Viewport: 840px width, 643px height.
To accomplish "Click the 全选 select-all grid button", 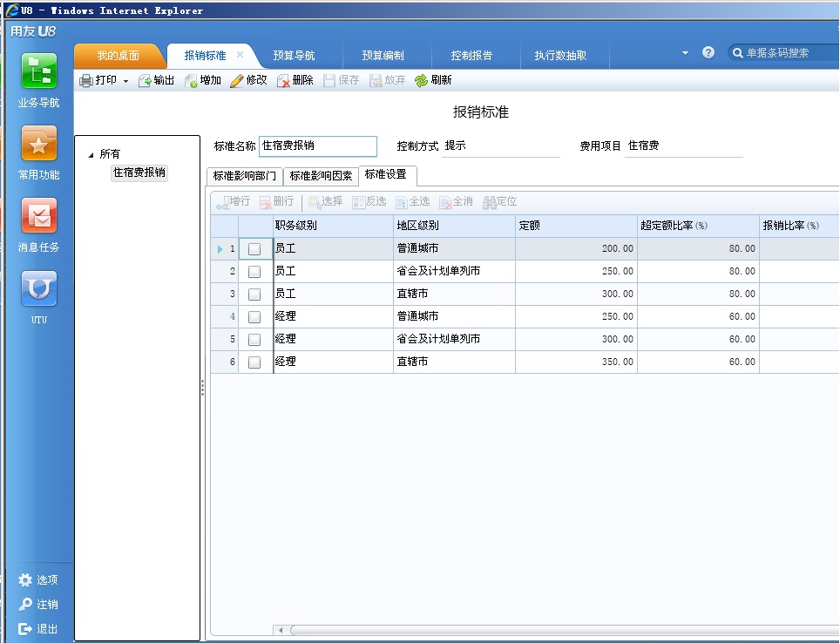I will [412, 201].
